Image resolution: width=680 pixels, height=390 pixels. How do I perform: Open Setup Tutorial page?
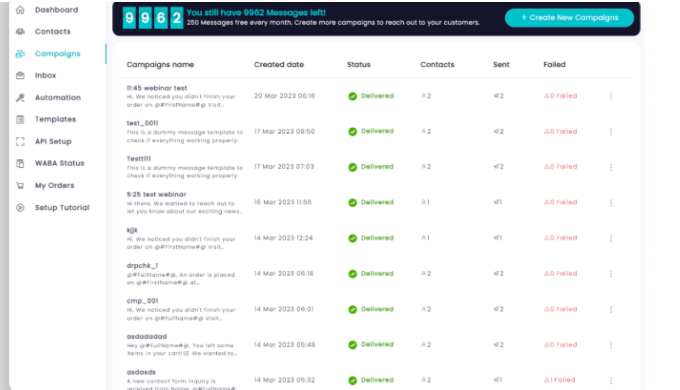[62, 207]
